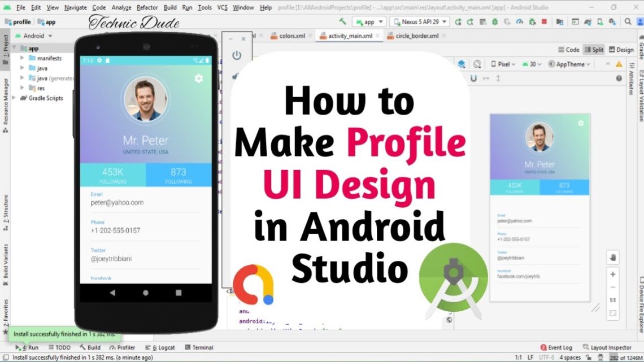
Task: Open the Nexus 5 API 29 device dropdown
Action: point(419,22)
